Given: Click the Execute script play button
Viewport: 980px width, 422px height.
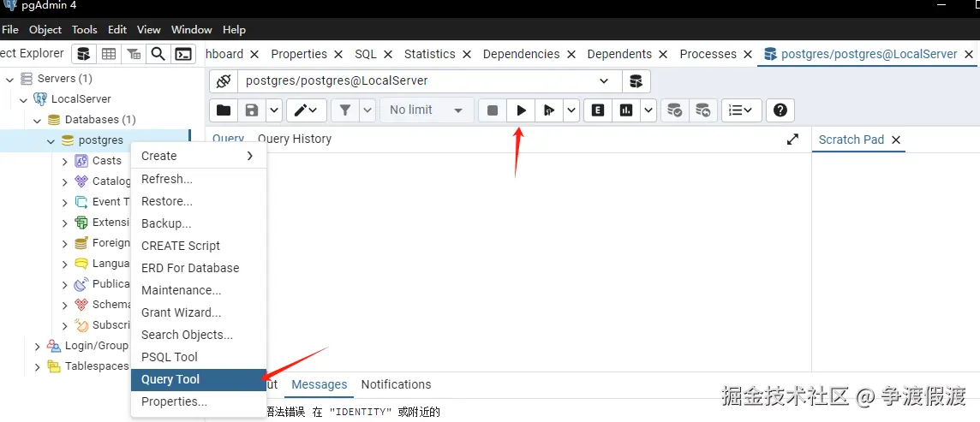Looking at the screenshot, I should pos(521,110).
